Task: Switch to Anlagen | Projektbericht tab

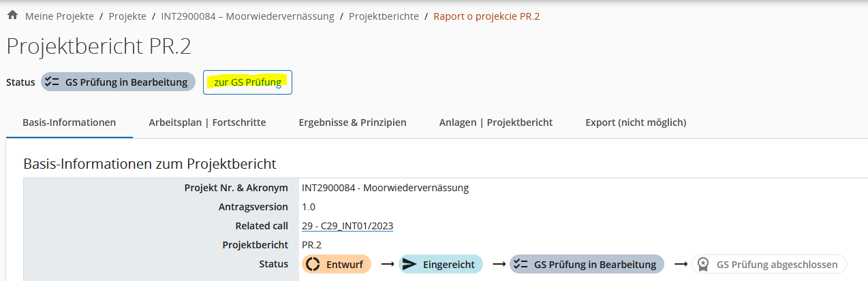Action: [495, 122]
